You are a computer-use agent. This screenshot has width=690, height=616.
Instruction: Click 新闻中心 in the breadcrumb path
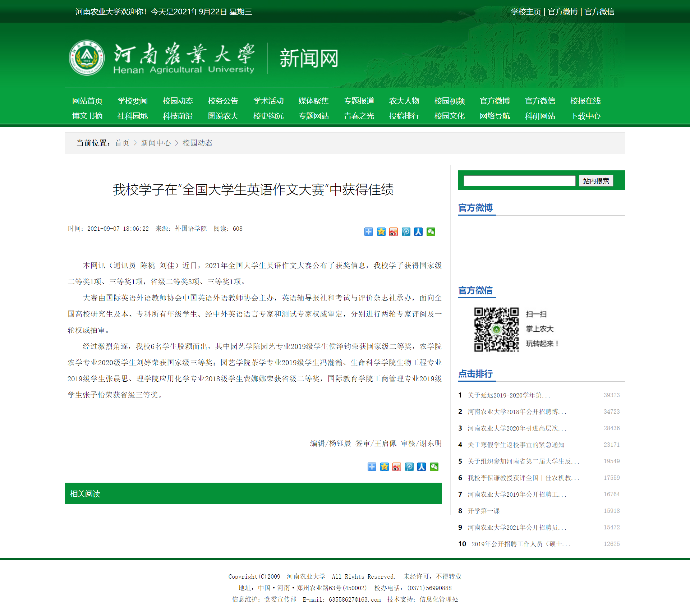coord(156,143)
